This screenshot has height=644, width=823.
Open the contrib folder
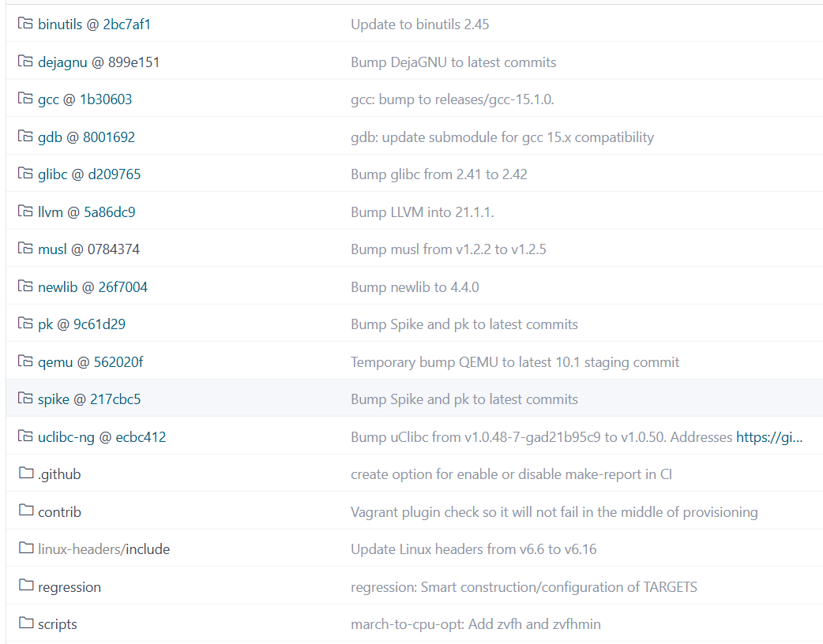pos(59,512)
